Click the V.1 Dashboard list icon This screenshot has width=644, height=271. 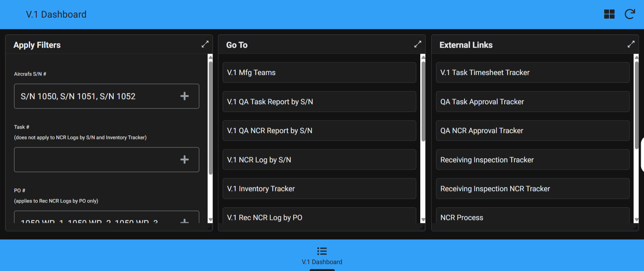pyautogui.click(x=322, y=251)
